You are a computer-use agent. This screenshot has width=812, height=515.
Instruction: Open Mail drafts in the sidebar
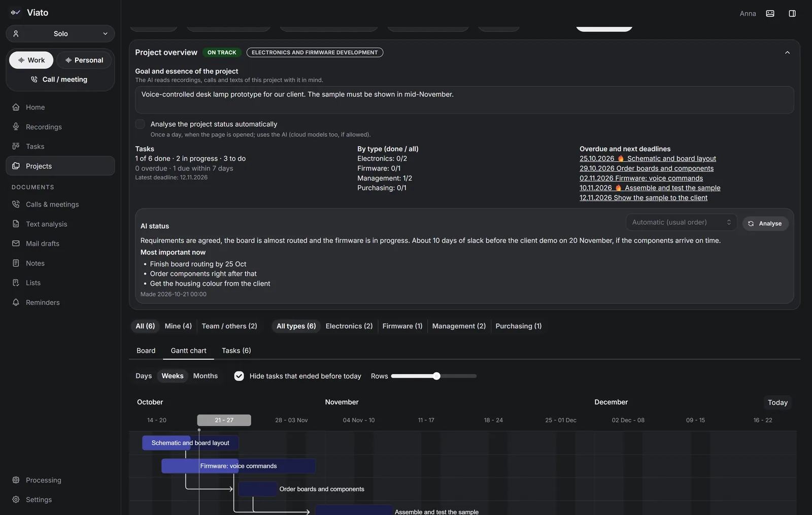coord(60,244)
